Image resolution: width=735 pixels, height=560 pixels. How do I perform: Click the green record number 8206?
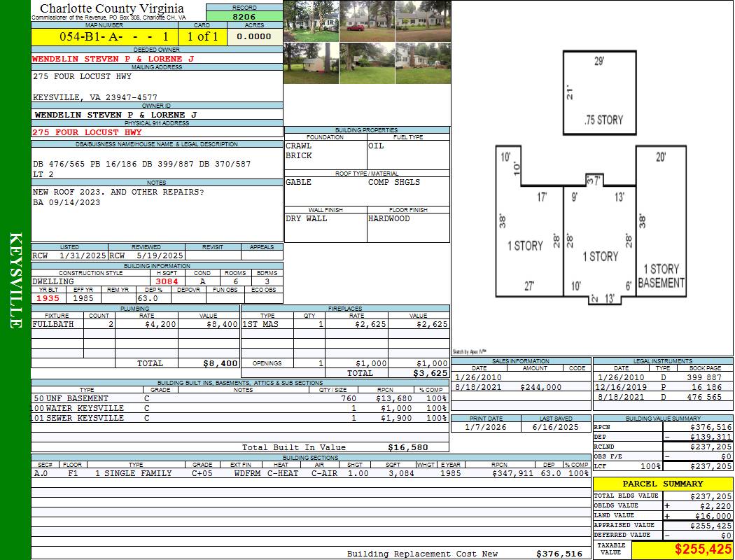pyautogui.click(x=244, y=16)
